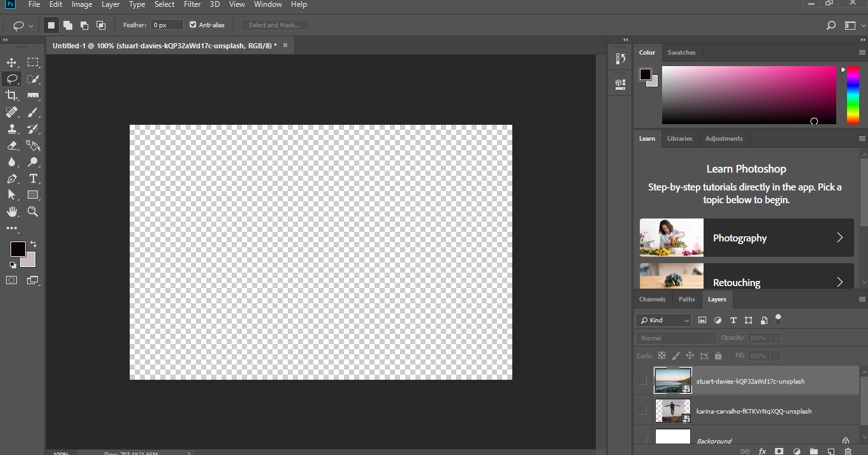Open the History panel icon
The image size is (868, 455).
point(620,59)
